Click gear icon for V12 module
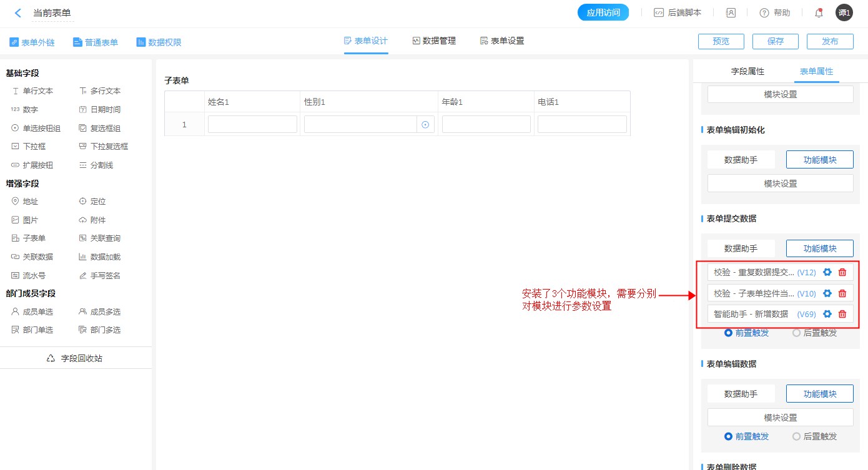 tap(827, 272)
